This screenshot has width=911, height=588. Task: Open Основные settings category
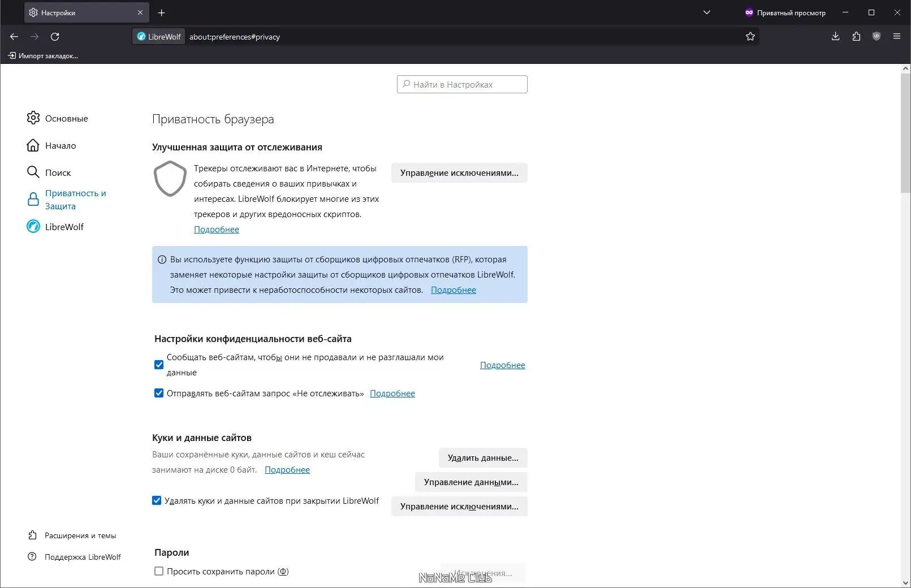click(x=57, y=118)
